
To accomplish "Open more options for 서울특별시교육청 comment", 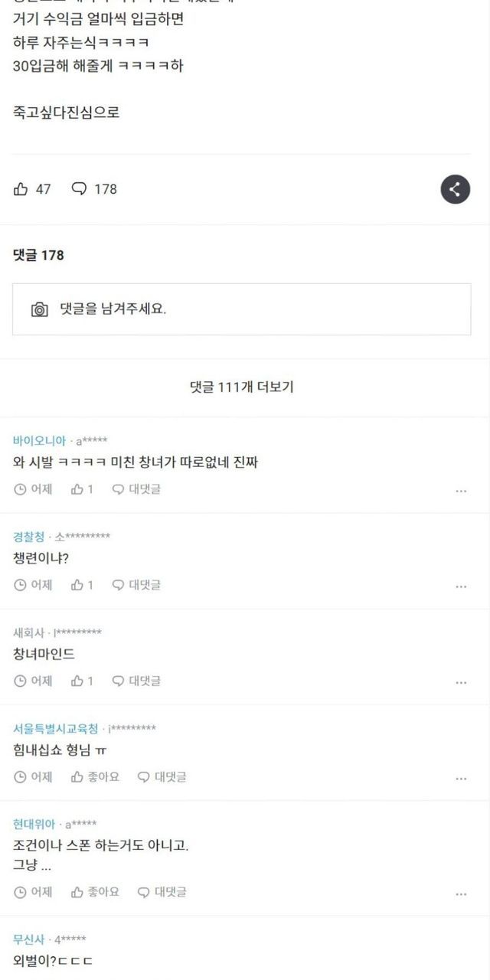I will click(x=461, y=778).
